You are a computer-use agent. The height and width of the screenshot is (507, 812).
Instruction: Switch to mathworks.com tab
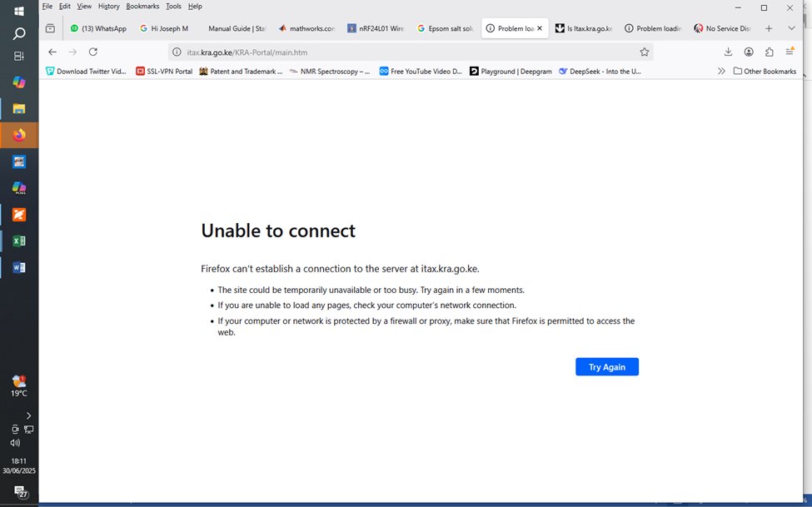(x=306, y=28)
